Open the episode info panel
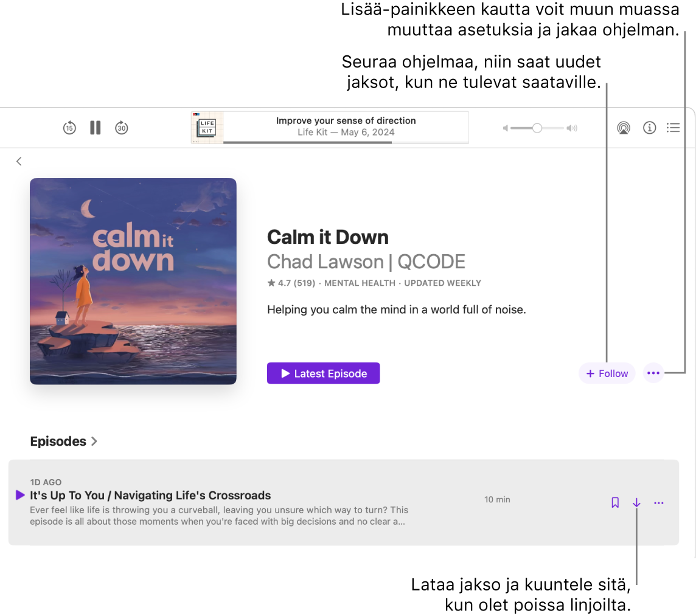 click(649, 128)
